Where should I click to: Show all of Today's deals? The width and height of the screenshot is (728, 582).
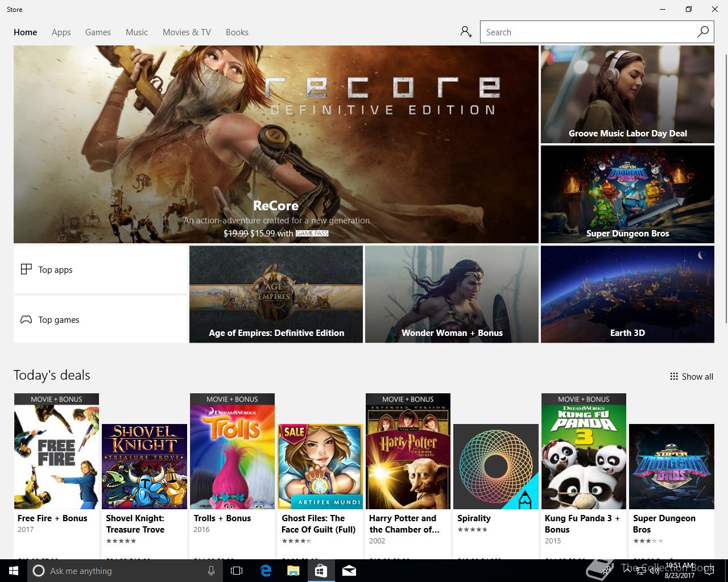pos(692,376)
